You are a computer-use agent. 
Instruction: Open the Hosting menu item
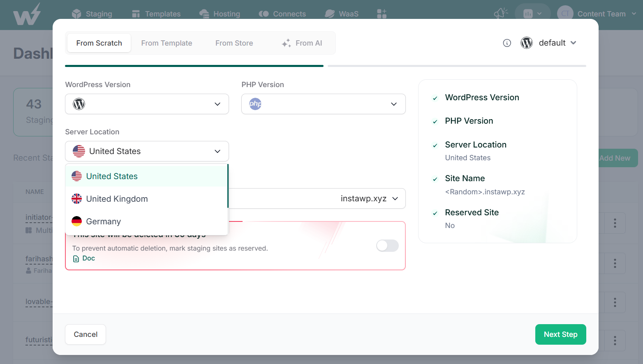[x=220, y=14]
